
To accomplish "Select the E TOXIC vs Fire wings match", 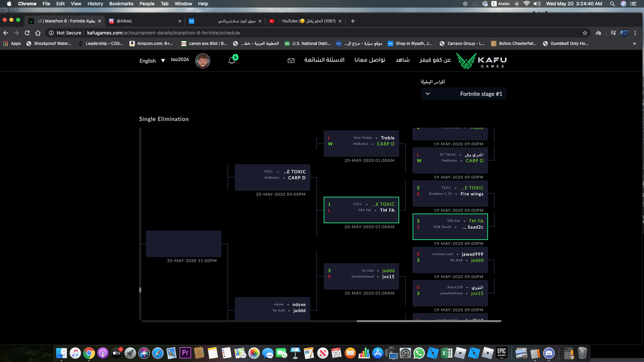I will point(450,193).
